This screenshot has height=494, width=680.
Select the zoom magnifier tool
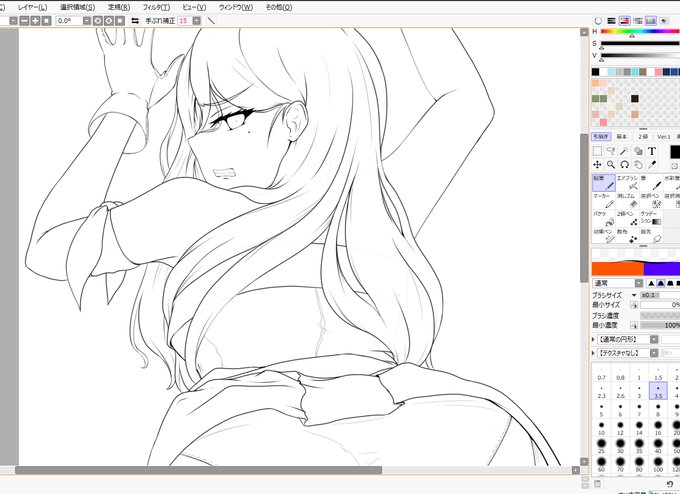[611, 164]
